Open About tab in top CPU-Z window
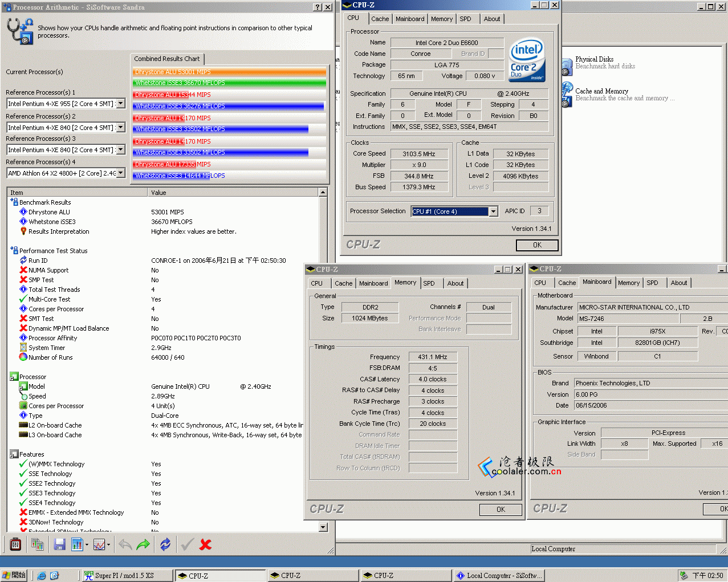 [492, 19]
